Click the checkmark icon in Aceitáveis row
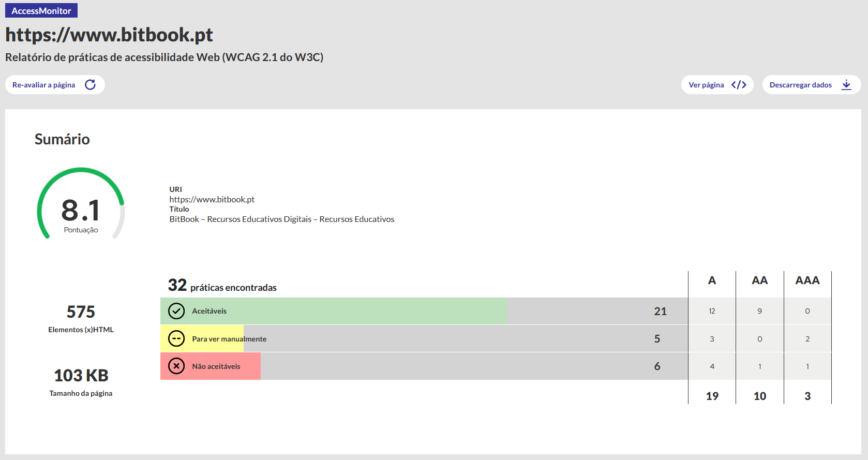This screenshot has width=868, height=460. click(x=176, y=311)
